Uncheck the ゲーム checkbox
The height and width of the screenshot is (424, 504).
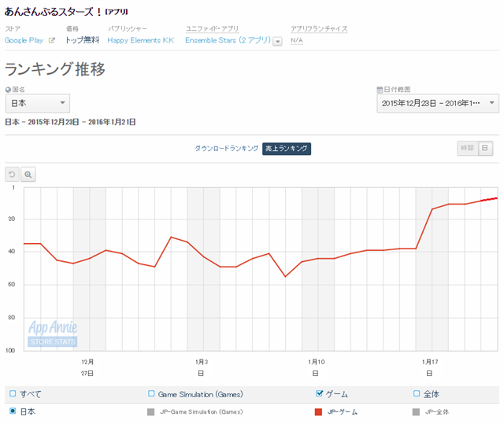click(x=319, y=393)
